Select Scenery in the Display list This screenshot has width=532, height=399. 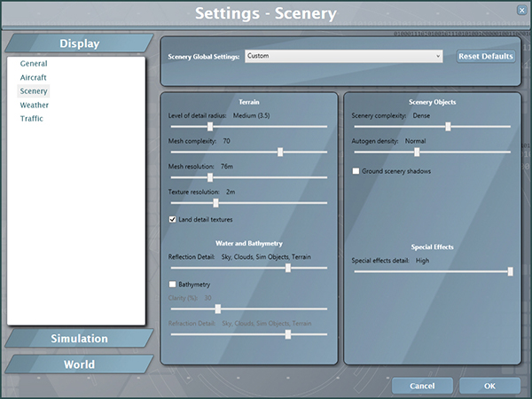point(34,91)
